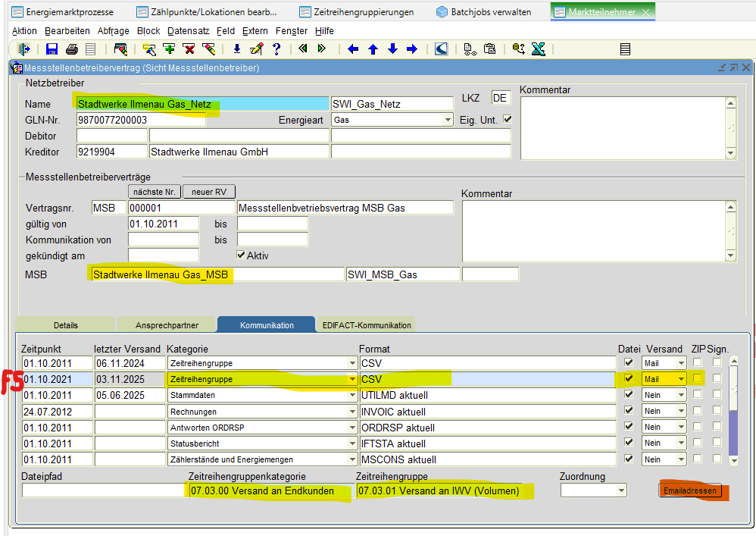Switch to the EDIFACT-Kommunikation tab
The image size is (756, 536).
point(366,325)
